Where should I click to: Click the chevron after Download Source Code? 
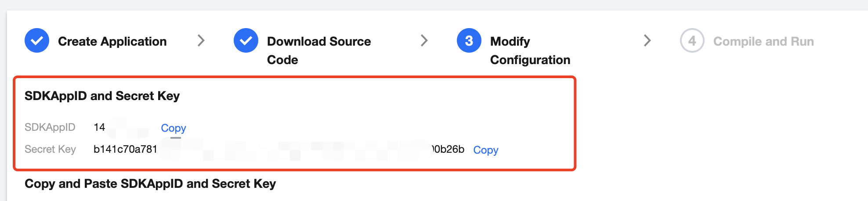point(424,40)
